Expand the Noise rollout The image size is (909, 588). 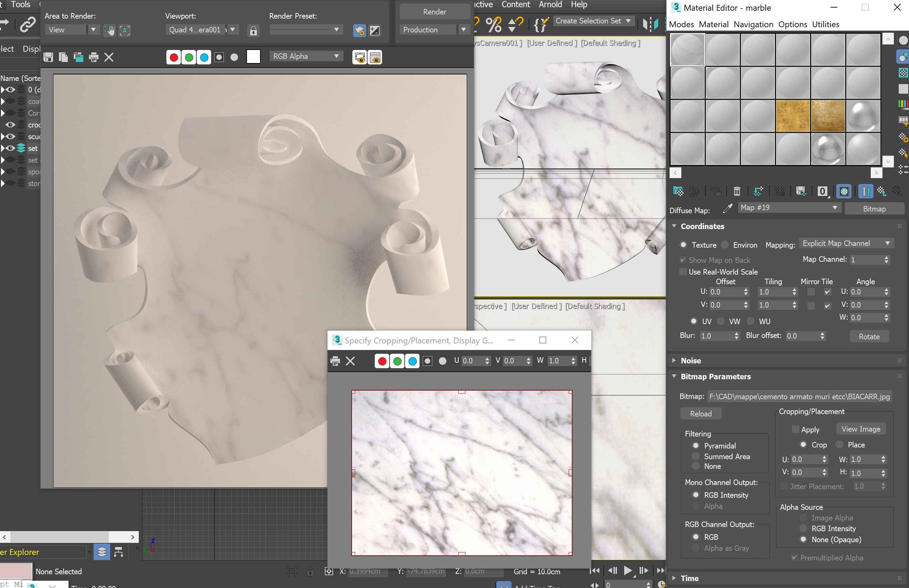(x=691, y=360)
